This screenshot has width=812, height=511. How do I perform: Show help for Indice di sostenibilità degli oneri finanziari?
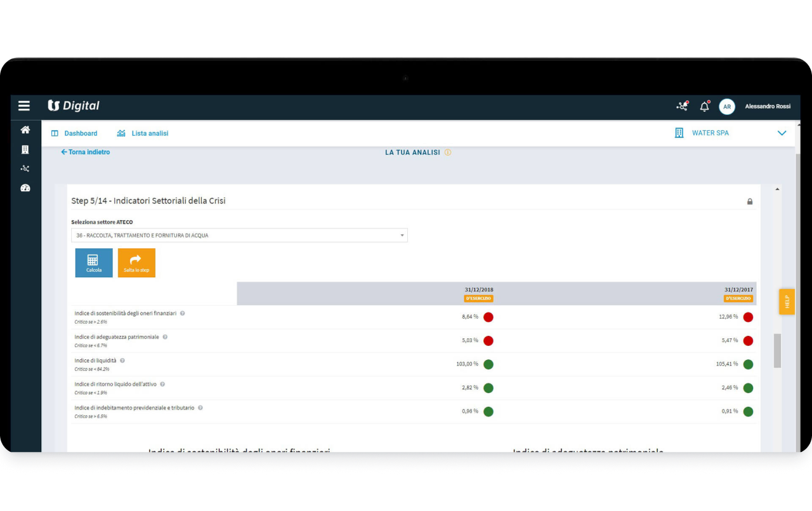[x=182, y=314]
